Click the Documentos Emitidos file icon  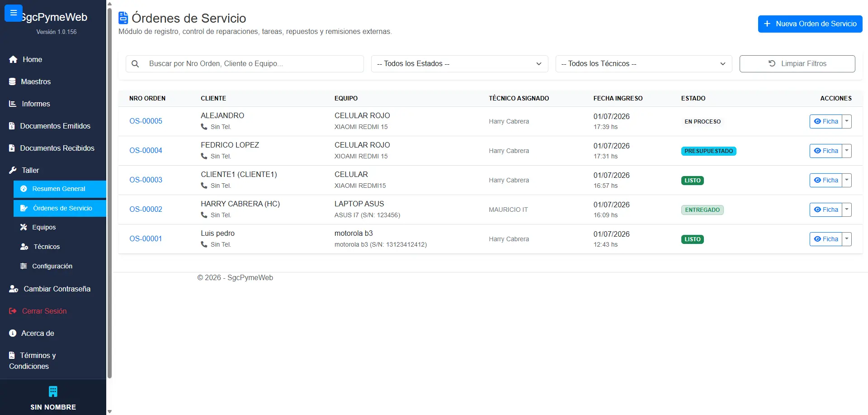click(x=12, y=126)
